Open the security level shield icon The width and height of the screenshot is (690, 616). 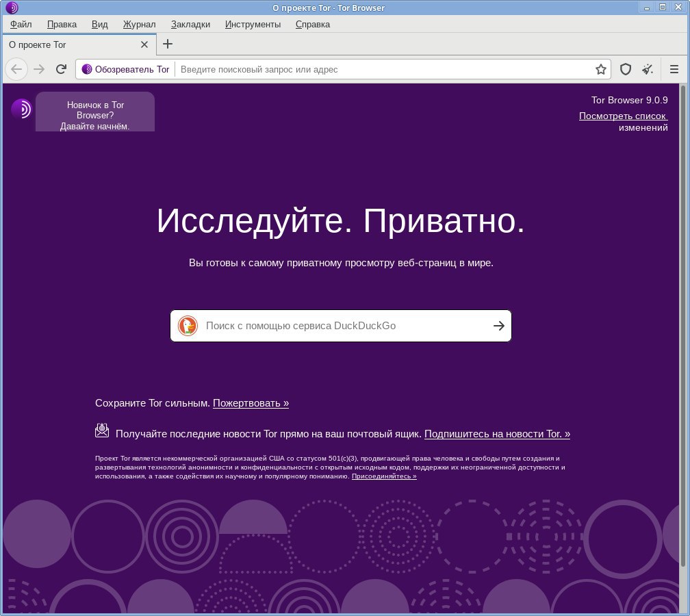coord(626,69)
